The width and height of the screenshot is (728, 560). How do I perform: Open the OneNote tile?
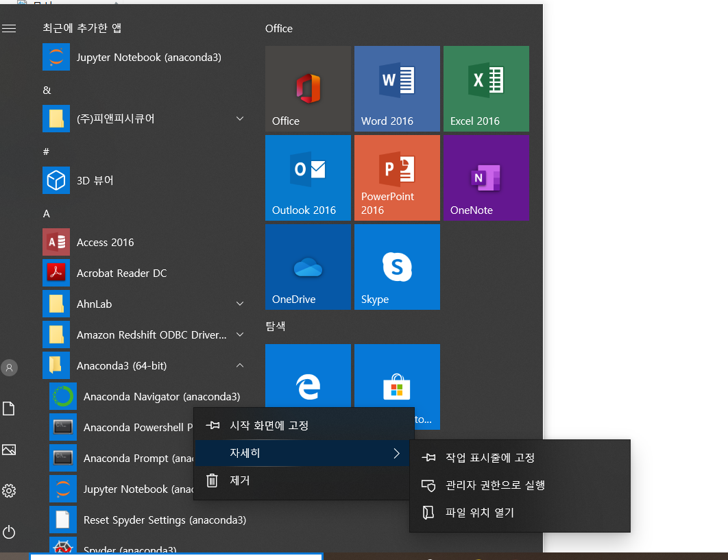click(486, 178)
